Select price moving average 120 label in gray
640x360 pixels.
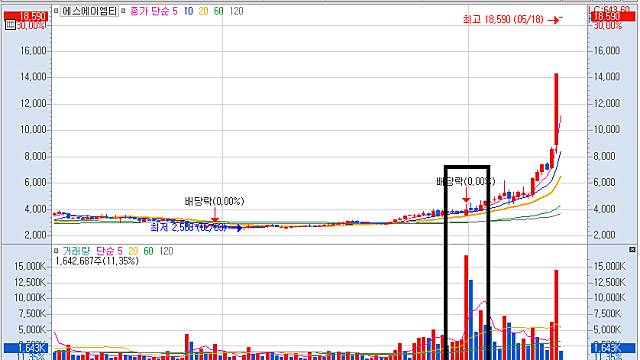coord(236,11)
